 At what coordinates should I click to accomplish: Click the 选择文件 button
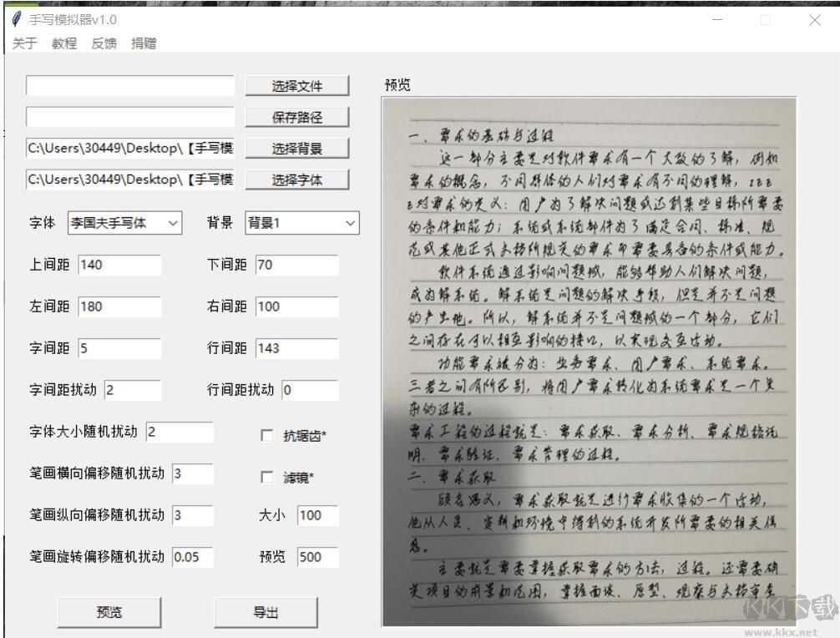coord(297,86)
